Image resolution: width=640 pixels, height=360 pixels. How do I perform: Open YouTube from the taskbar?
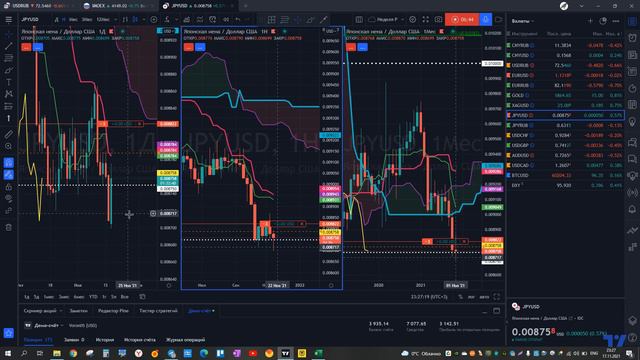click(253, 353)
